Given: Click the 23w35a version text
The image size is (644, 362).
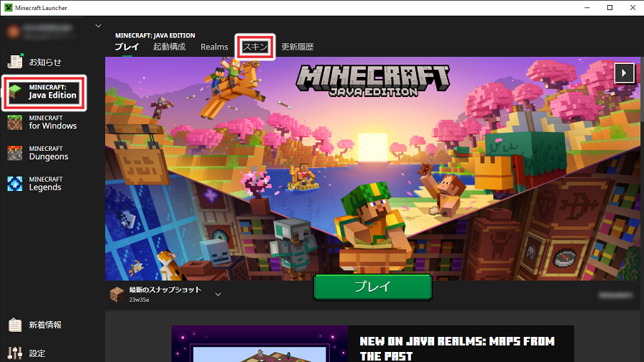Looking at the screenshot, I should (139, 300).
